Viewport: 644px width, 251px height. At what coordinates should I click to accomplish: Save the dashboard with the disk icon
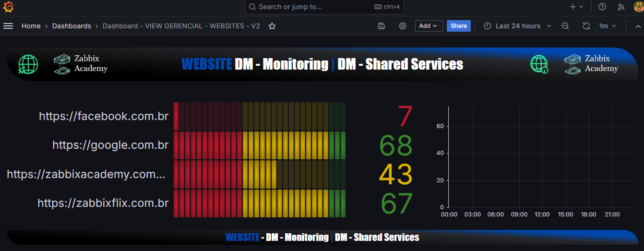click(382, 26)
